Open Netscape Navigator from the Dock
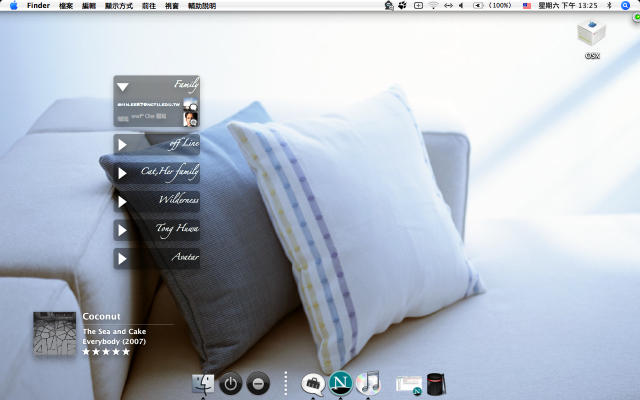 [340, 383]
